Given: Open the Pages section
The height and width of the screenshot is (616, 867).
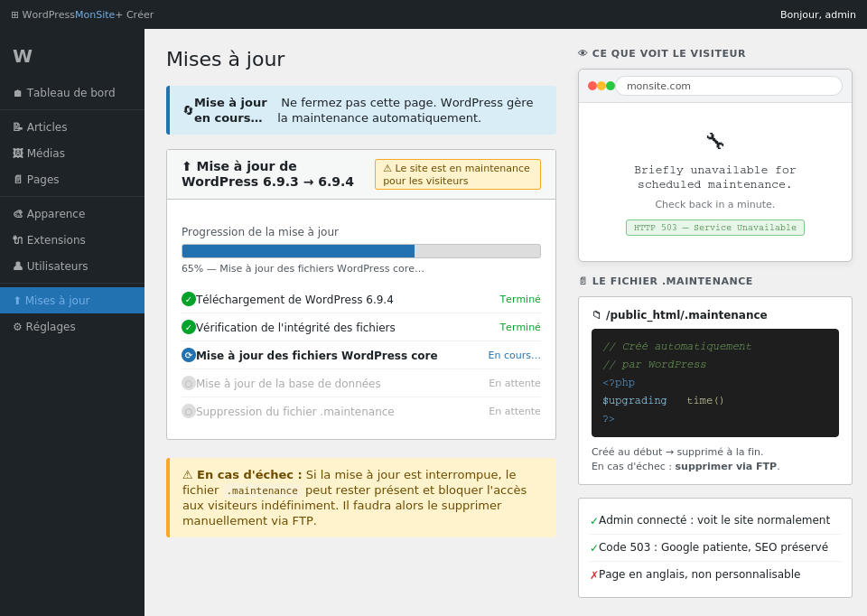Looking at the screenshot, I should tap(72, 179).
